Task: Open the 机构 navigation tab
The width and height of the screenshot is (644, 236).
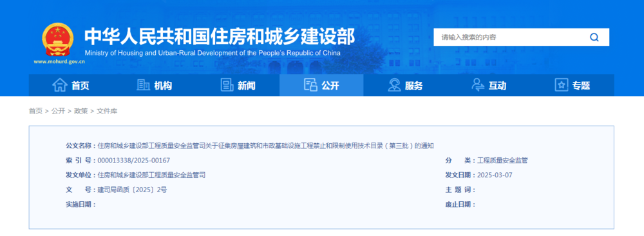Action: [x=155, y=85]
